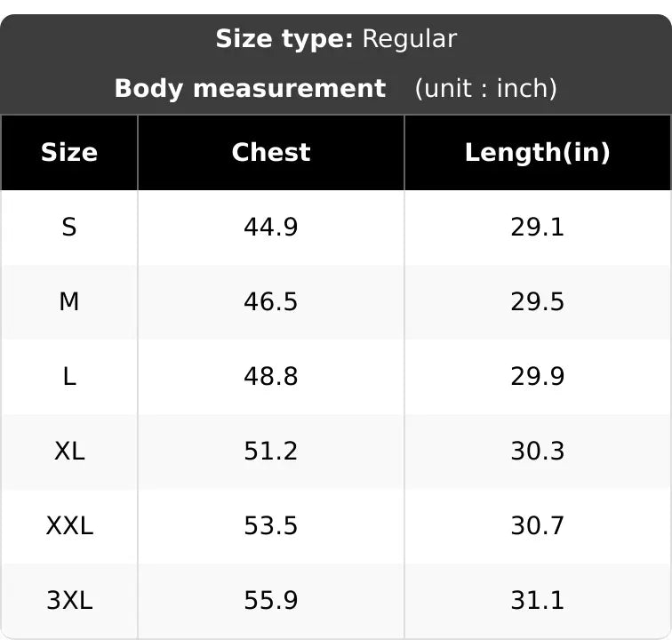Image resolution: width=672 pixels, height=640 pixels.
Task: Select the L size cell
Action: (x=69, y=376)
